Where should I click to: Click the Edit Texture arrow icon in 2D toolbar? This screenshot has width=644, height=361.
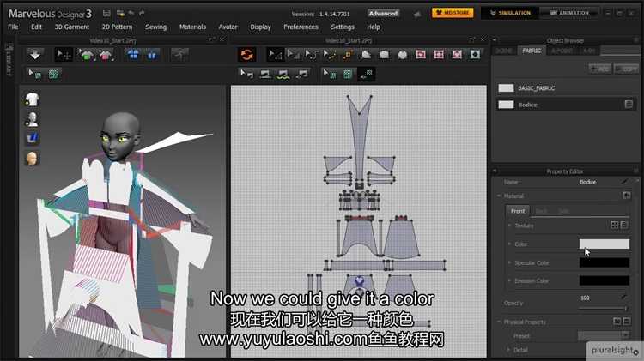coord(330,74)
